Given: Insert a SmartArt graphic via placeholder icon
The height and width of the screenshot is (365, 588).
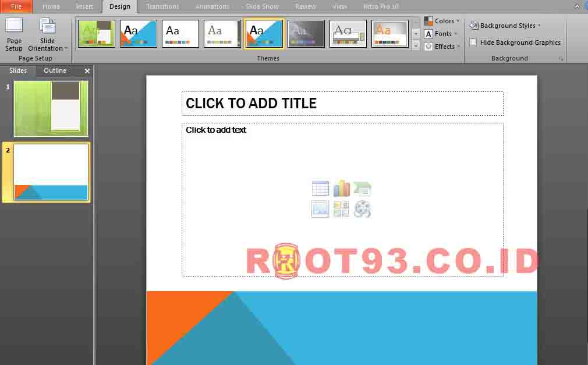Looking at the screenshot, I should coord(363,188).
